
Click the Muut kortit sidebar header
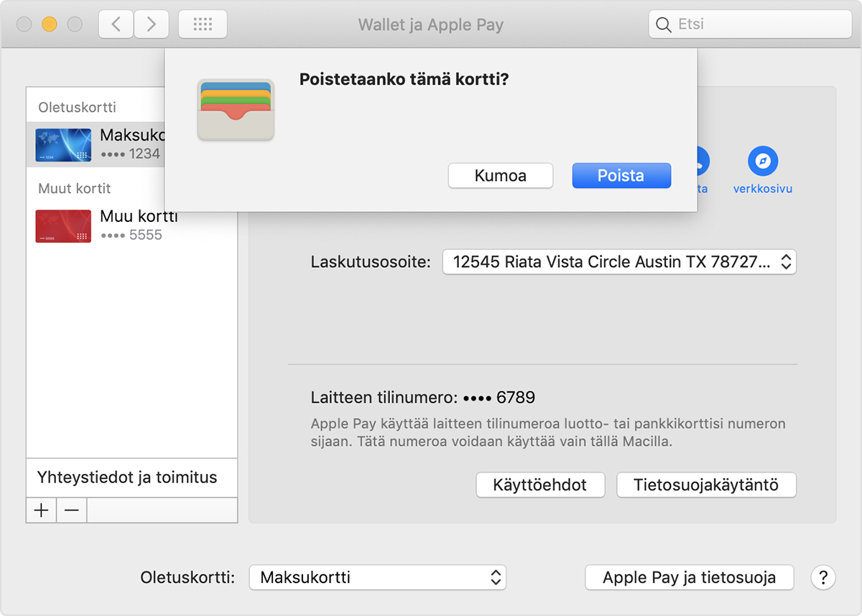tap(75, 189)
